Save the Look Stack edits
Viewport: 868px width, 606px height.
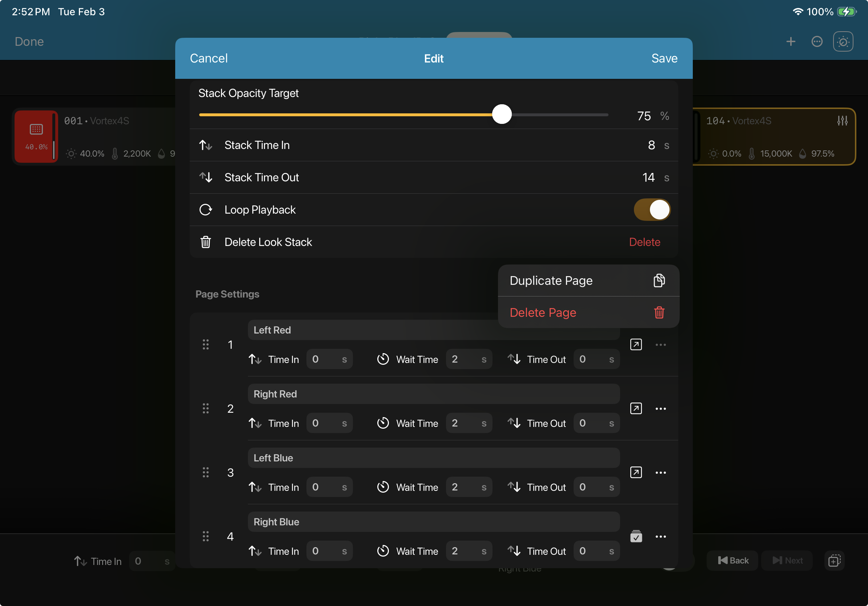point(664,58)
